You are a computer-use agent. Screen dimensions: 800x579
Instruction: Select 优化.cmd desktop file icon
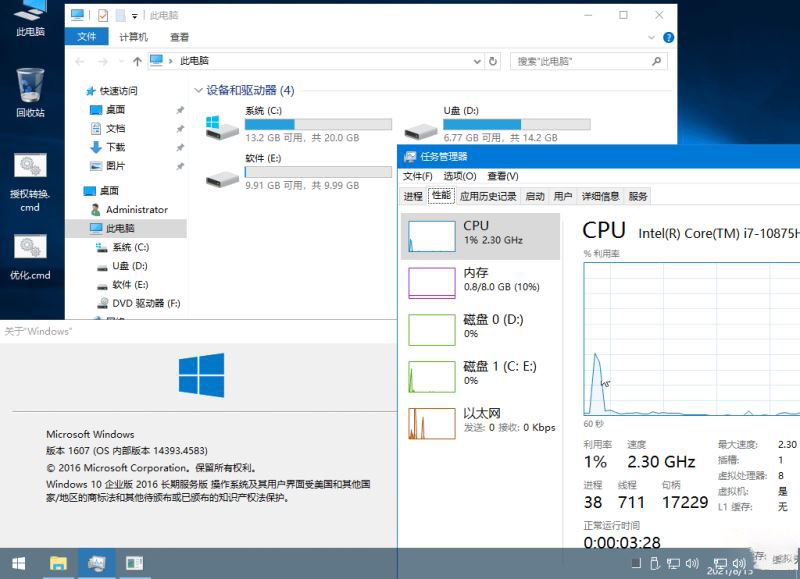(30, 257)
